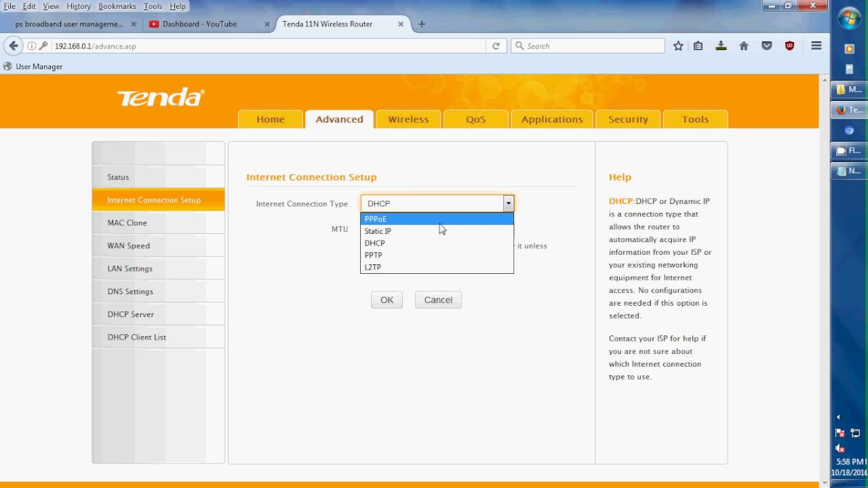Click the User Manager bookmark
Viewport: 868px width, 488px height.
(33, 66)
